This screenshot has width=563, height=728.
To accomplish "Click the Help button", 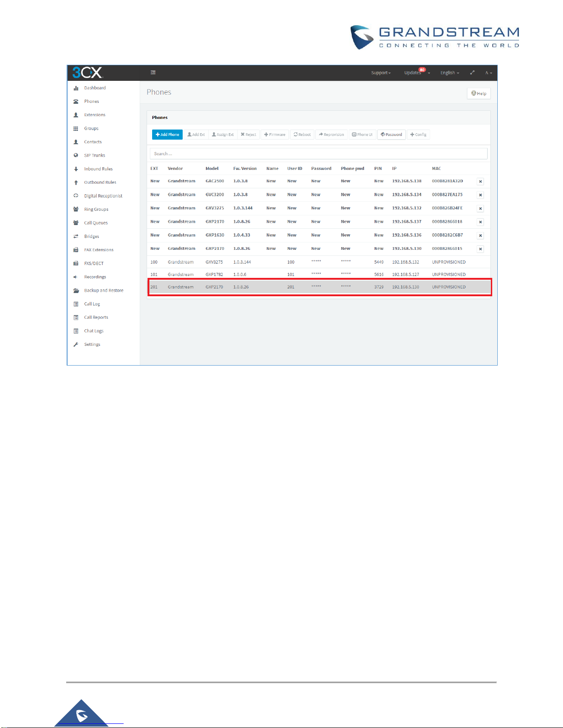I will [x=479, y=94].
